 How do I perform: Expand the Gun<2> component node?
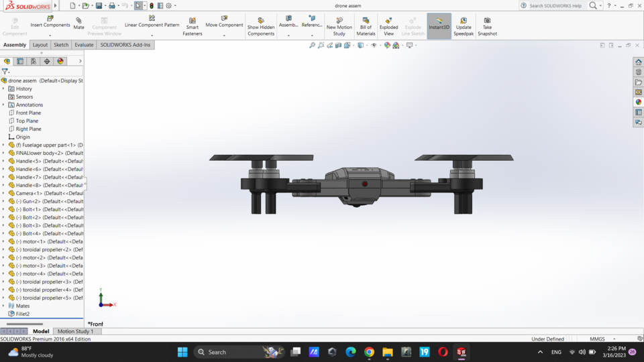[x=4, y=201]
